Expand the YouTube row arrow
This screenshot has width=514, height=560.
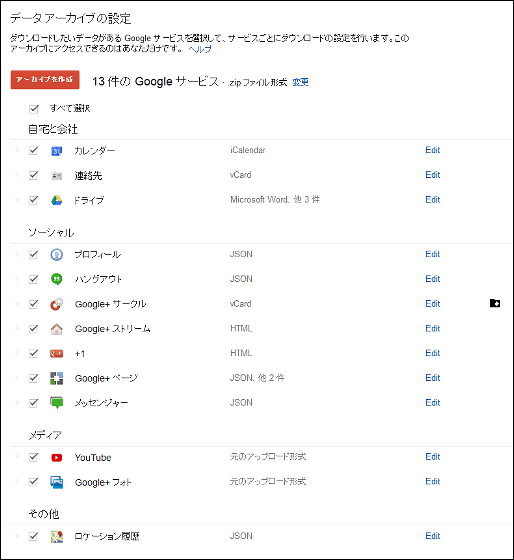pyautogui.click(x=17, y=457)
